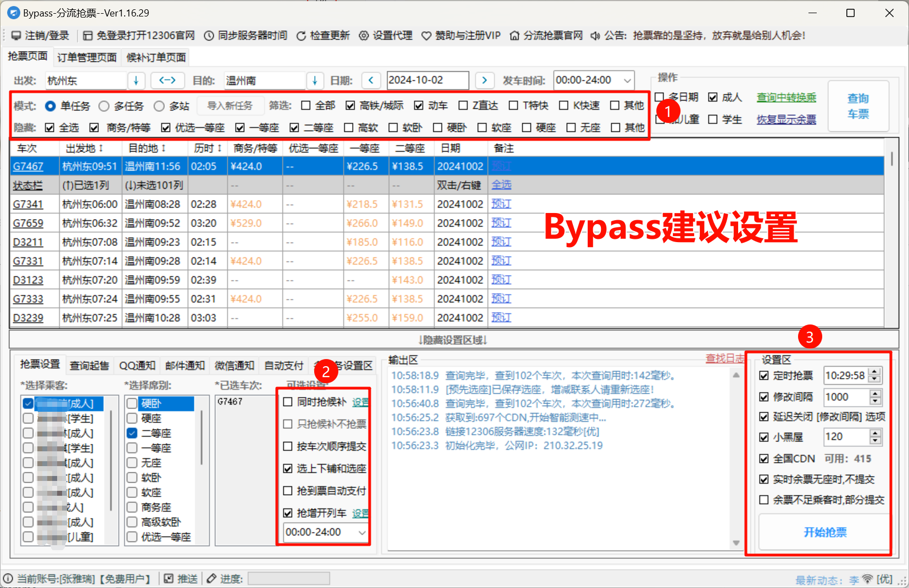Switch to 候补订单页面 tab
Screen dimensions: 909x588
pos(156,57)
